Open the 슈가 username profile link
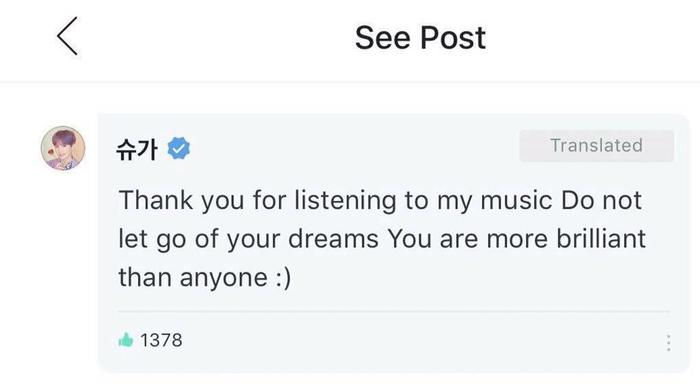 click(137, 149)
